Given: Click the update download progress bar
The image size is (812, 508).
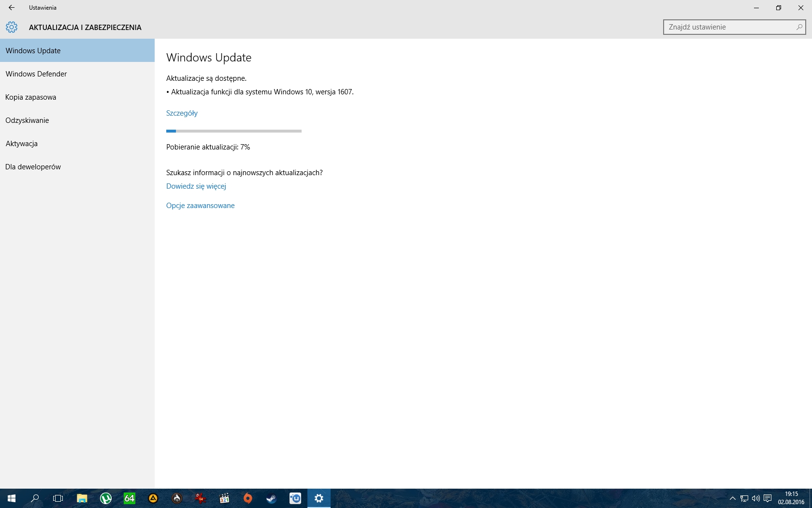Looking at the screenshot, I should click(x=234, y=131).
